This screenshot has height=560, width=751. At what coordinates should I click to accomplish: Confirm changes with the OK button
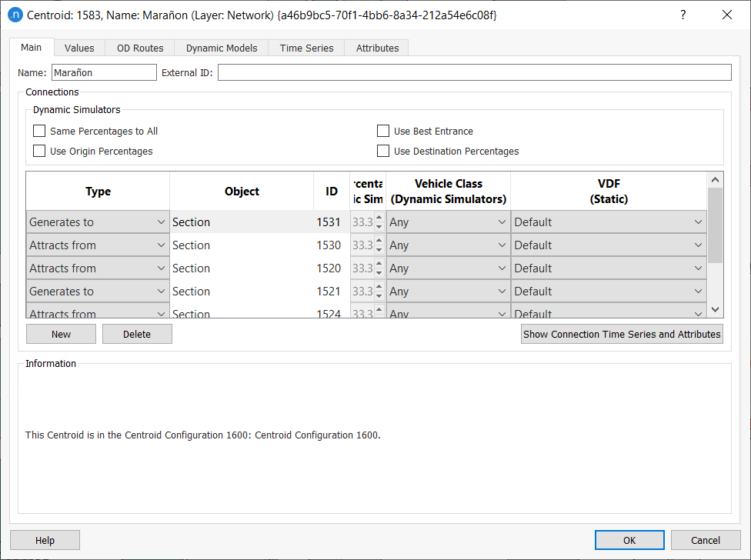point(629,540)
